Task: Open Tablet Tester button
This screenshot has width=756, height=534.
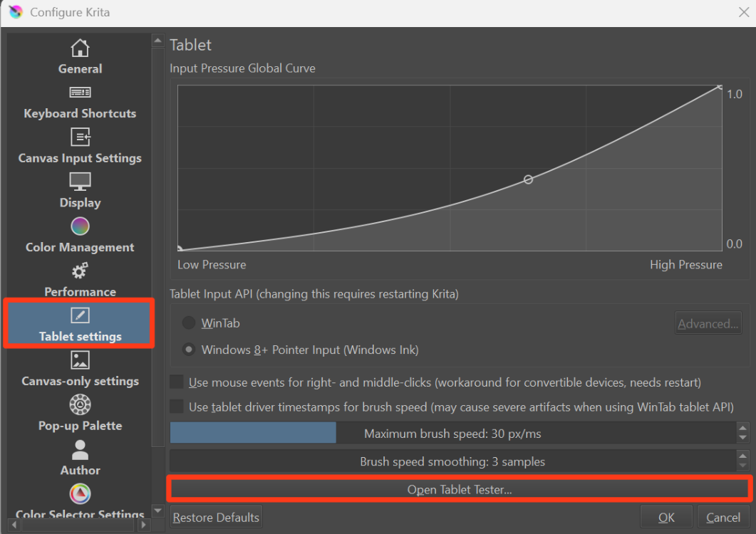Action: tap(460, 490)
